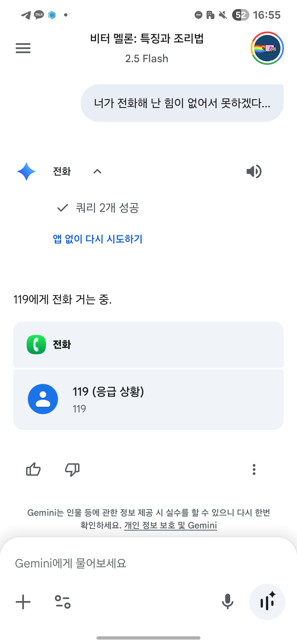Open the hamburger navigation menu

coord(23,48)
